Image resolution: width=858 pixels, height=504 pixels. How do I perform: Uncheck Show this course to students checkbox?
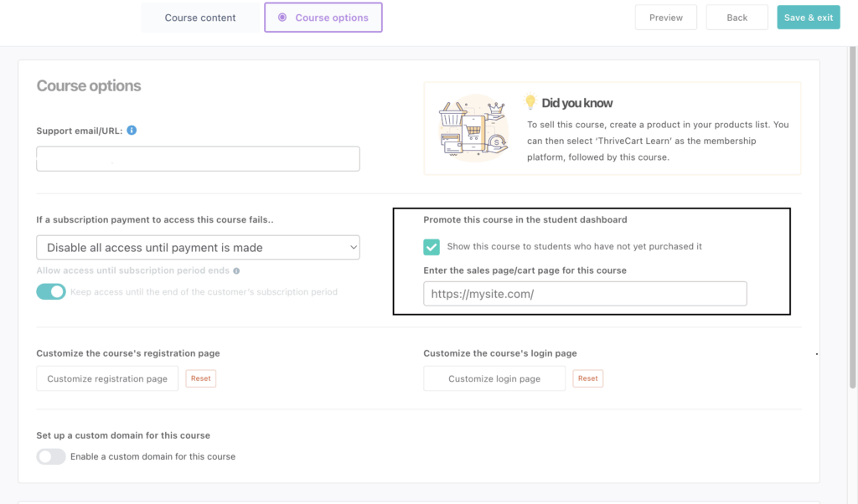coord(432,246)
